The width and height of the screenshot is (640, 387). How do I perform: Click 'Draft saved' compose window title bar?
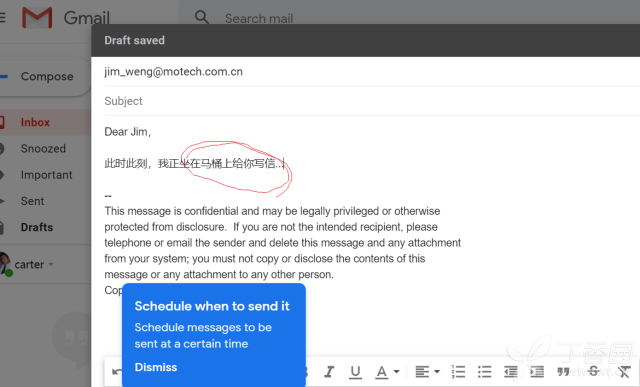pyautogui.click(x=365, y=40)
